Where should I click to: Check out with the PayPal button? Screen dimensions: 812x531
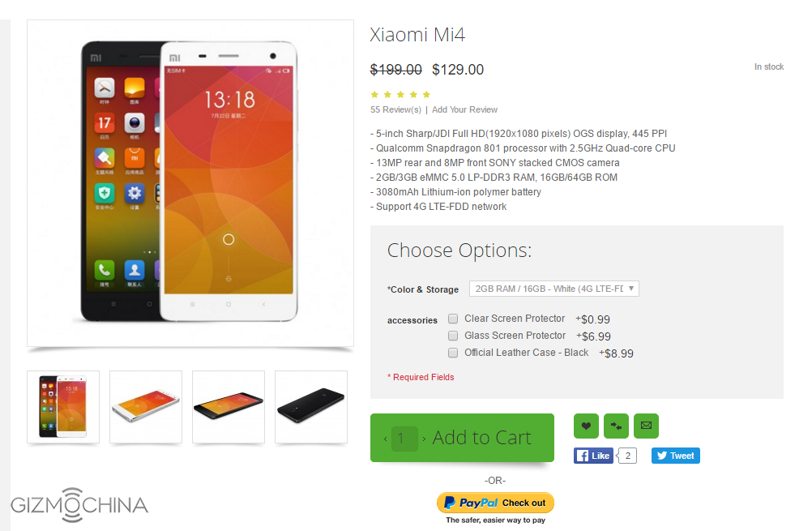point(495,503)
